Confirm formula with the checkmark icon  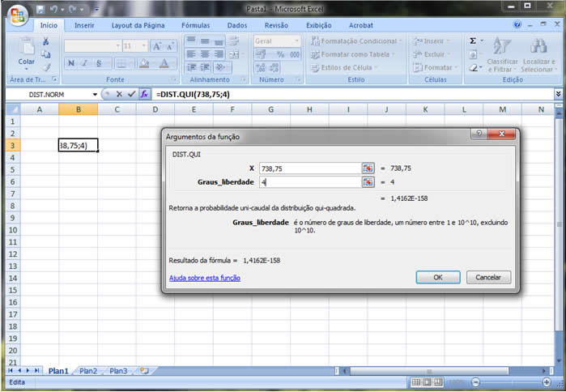pyautogui.click(x=131, y=94)
